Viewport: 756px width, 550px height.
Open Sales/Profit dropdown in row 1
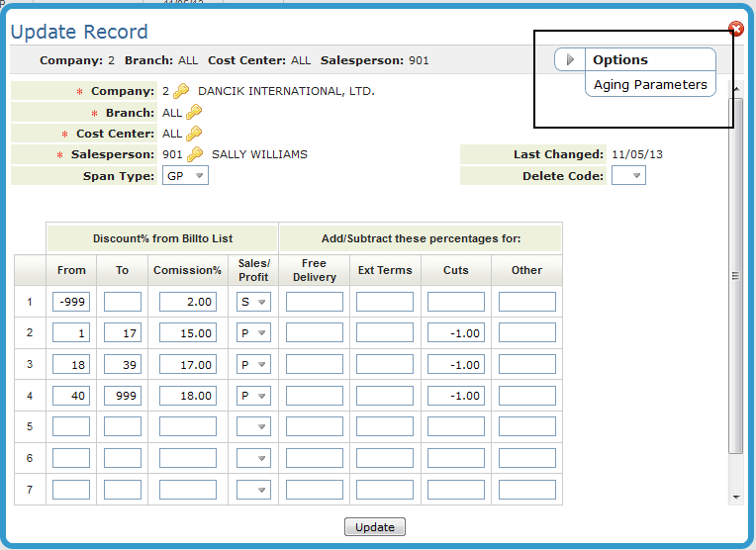point(253,303)
